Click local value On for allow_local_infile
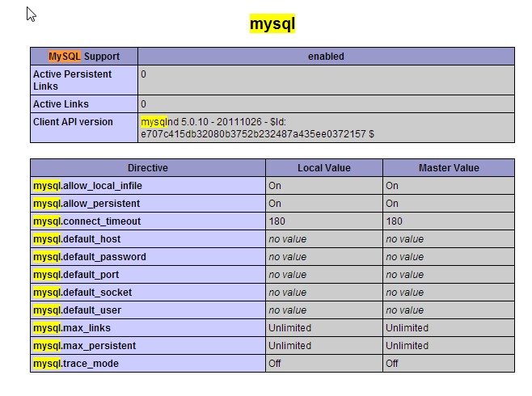532x396 pixels. coord(275,186)
